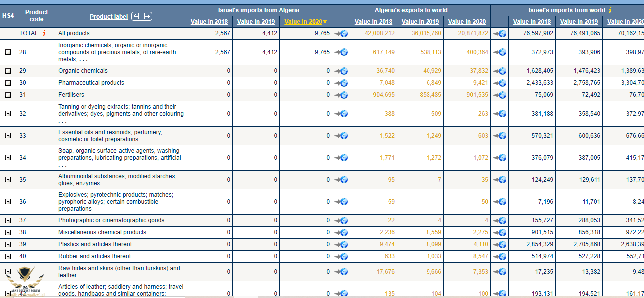Image resolution: width=644 pixels, height=298 pixels.
Task: Expand product code 39 Plastics row
Action: tap(8, 244)
